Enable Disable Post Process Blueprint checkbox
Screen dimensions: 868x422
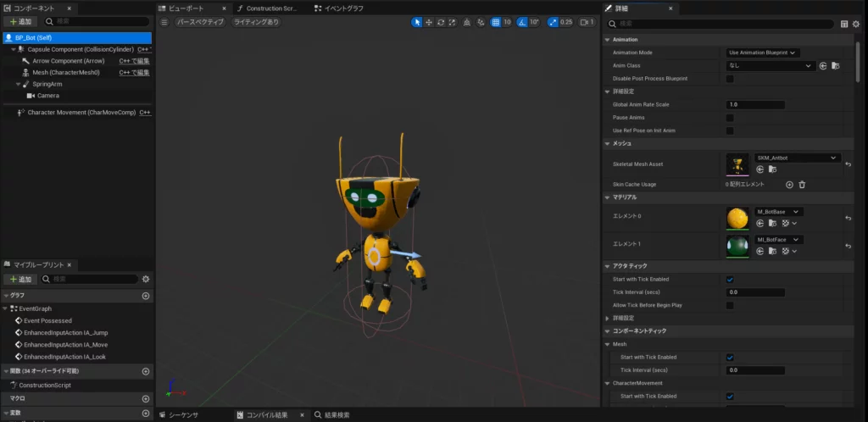pyautogui.click(x=730, y=79)
